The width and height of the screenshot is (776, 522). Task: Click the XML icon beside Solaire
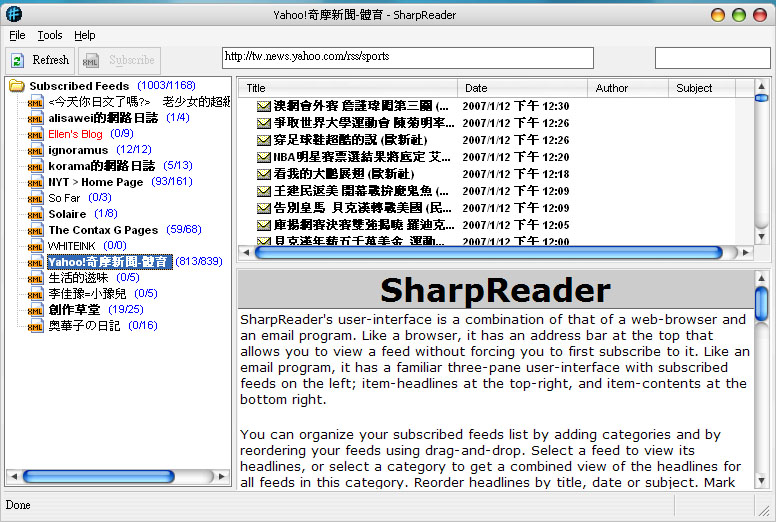(x=35, y=214)
